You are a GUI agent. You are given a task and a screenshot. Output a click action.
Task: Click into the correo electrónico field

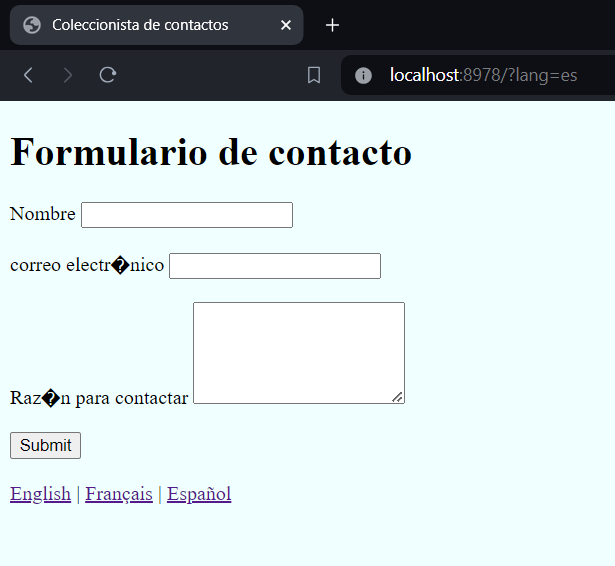click(x=275, y=266)
